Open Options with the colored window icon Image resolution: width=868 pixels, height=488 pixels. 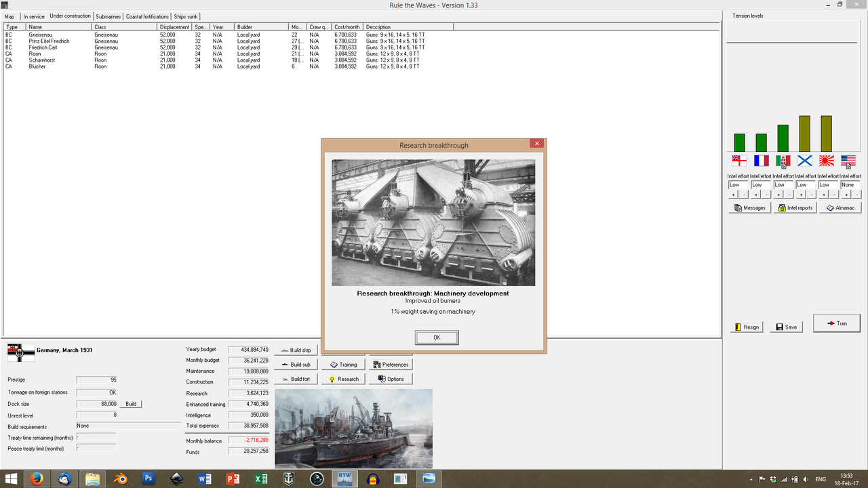[390, 379]
